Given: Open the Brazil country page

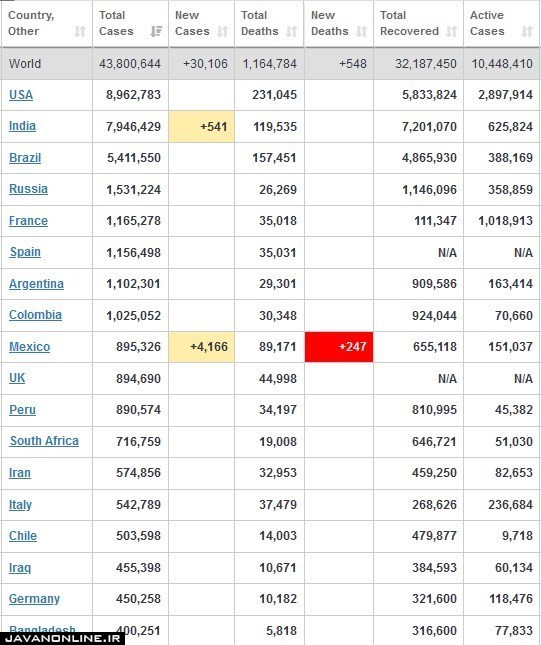Looking at the screenshot, I should pos(25,158).
